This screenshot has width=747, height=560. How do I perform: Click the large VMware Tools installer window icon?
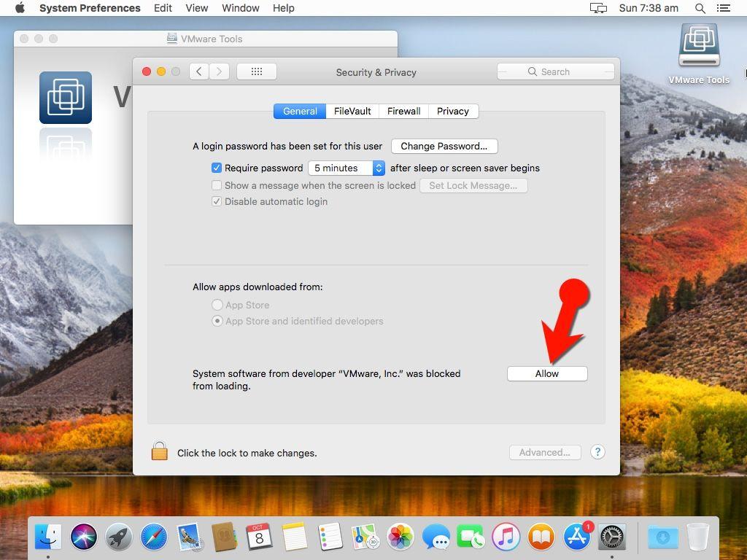66,98
